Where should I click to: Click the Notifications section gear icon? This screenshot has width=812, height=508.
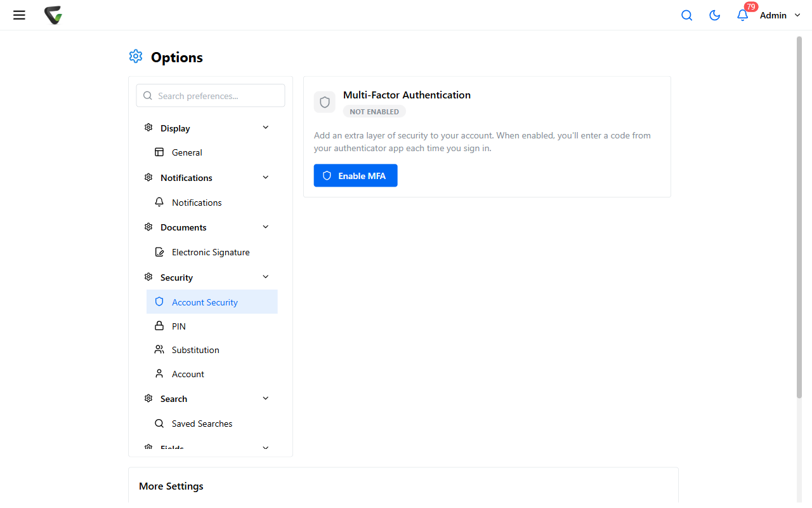point(148,177)
